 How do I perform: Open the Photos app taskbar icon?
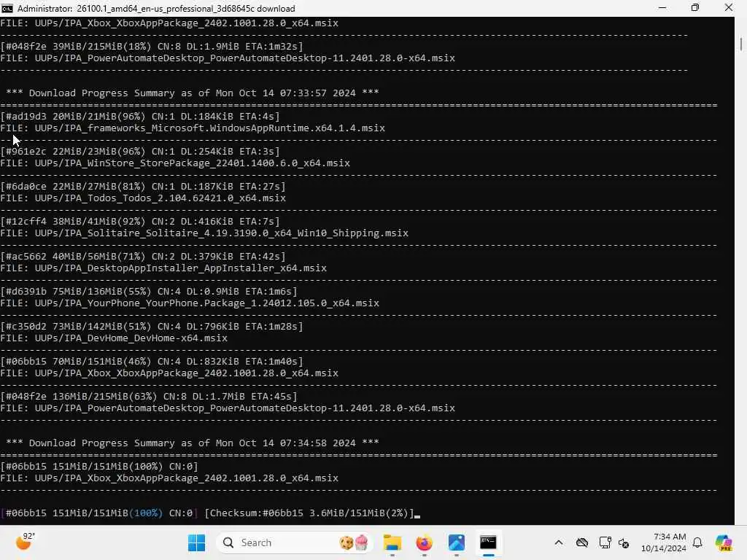456,542
